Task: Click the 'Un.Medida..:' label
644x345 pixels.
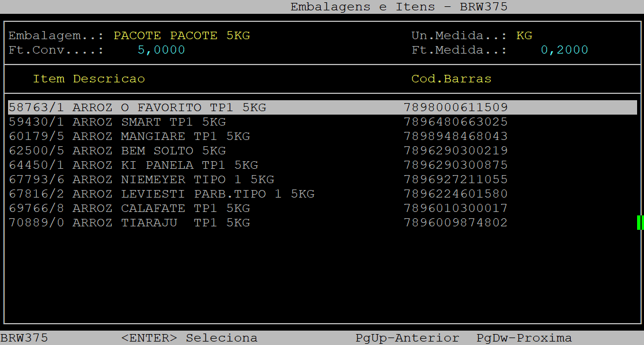Action: [x=459, y=36]
